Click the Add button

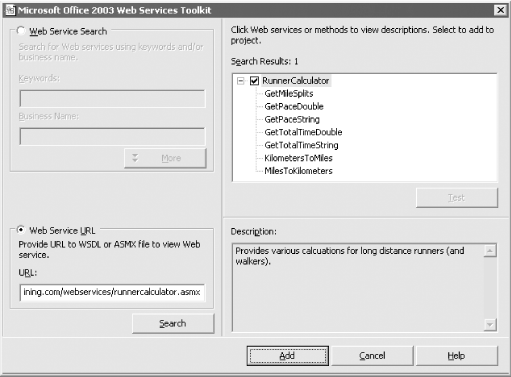pyautogui.click(x=288, y=356)
